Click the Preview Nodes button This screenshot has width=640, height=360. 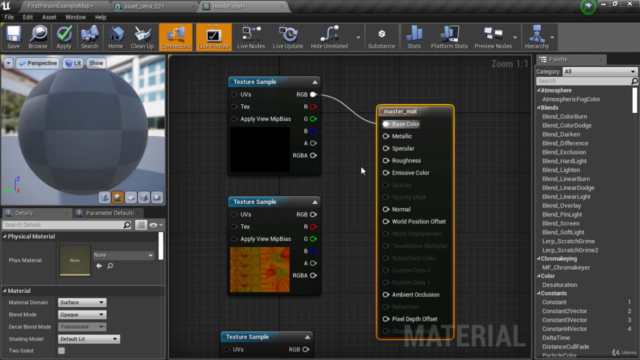click(493, 37)
